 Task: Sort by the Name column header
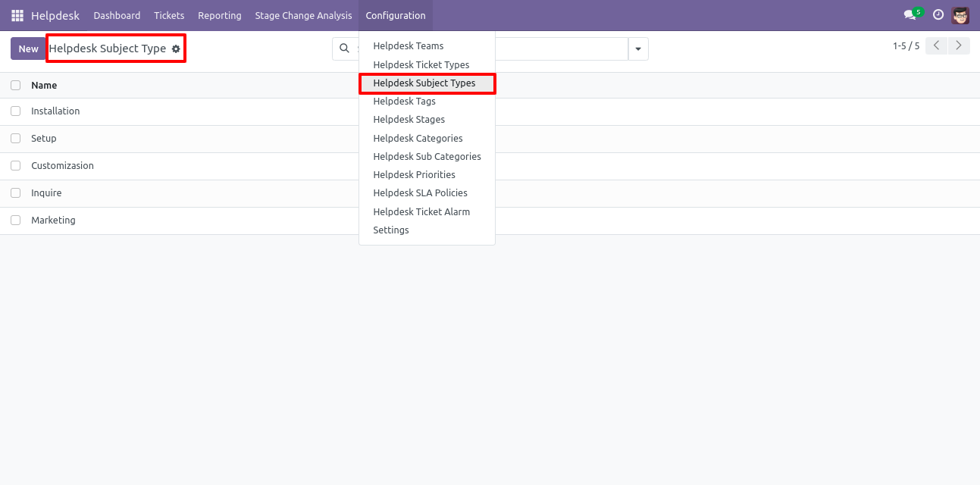tap(44, 86)
